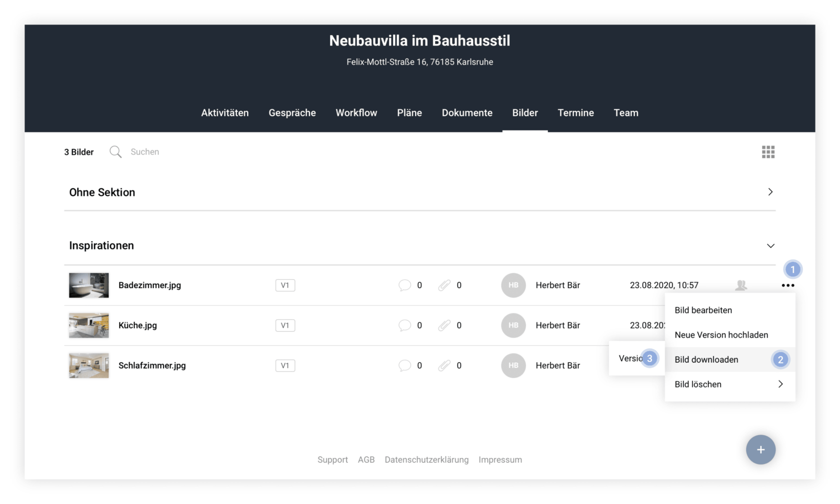Screen dimensions: 840x504
Task: Open the Termine tab
Action: (x=576, y=113)
